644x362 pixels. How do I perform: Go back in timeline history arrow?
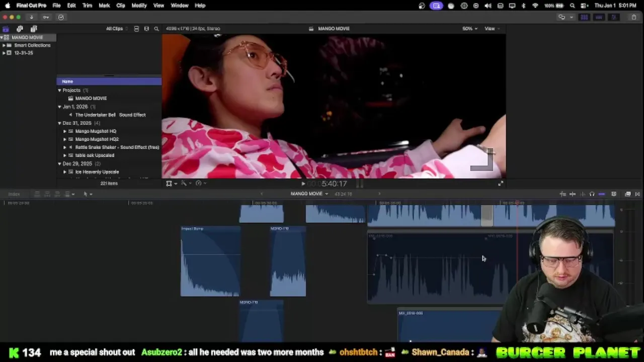261,194
